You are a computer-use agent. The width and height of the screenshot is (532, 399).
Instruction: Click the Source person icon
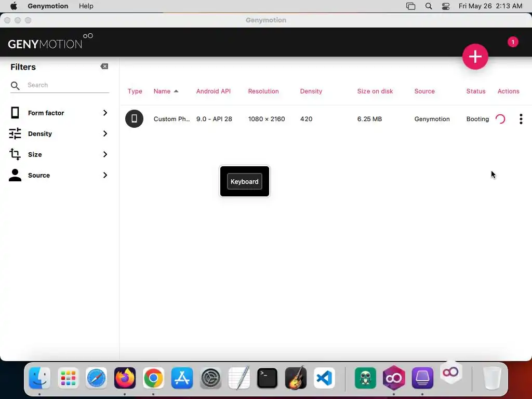tap(15, 175)
